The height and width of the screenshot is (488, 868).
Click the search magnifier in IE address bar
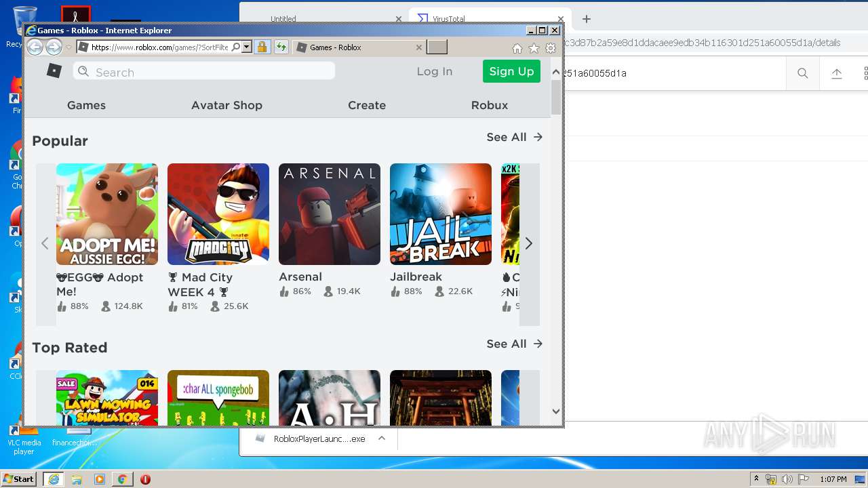[x=235, y=47]
